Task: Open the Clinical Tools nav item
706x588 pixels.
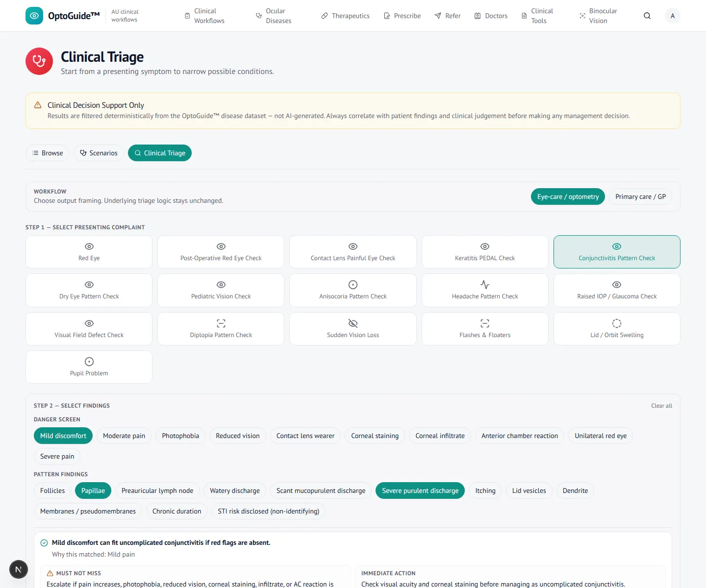Action: point(537,16)
